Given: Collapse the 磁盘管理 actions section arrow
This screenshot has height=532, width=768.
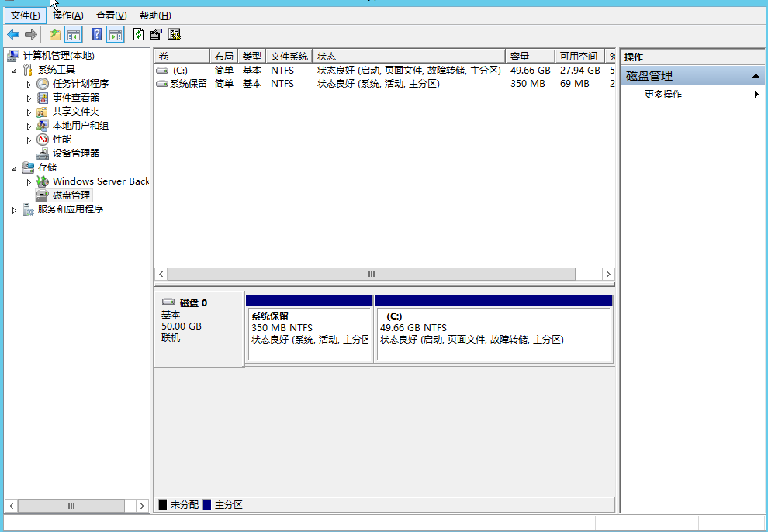Looking at the screenshot, I should click(756, 76).
